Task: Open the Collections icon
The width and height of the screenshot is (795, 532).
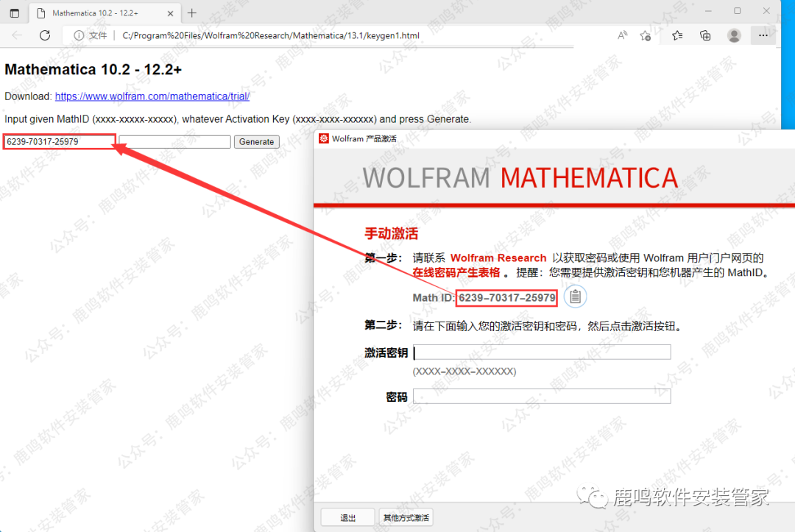Action: (x=705, y=35)
